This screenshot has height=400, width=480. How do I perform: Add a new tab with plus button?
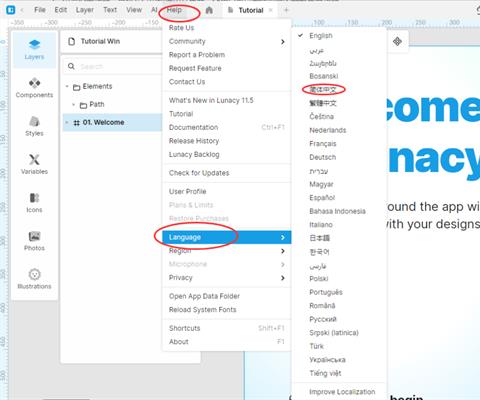[x=286, y=10]
